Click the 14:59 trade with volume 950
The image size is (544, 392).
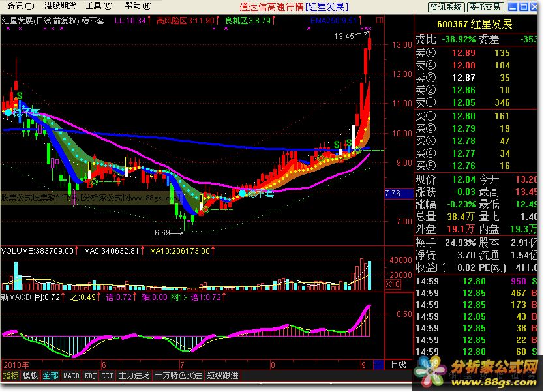pos(476,281)
